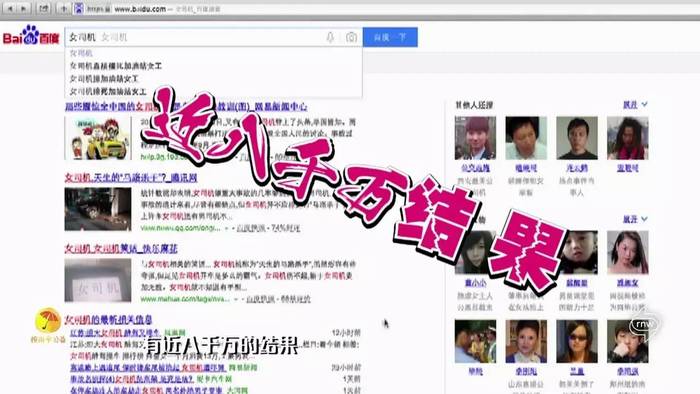Click the plus add-tab button

63,8
